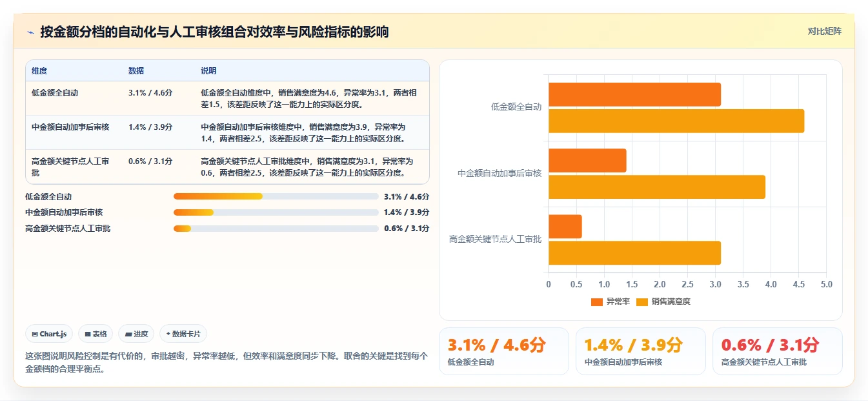Click the x-axis tick value 2.5
The image size is (868, 401).
click(x=687, y=284)
